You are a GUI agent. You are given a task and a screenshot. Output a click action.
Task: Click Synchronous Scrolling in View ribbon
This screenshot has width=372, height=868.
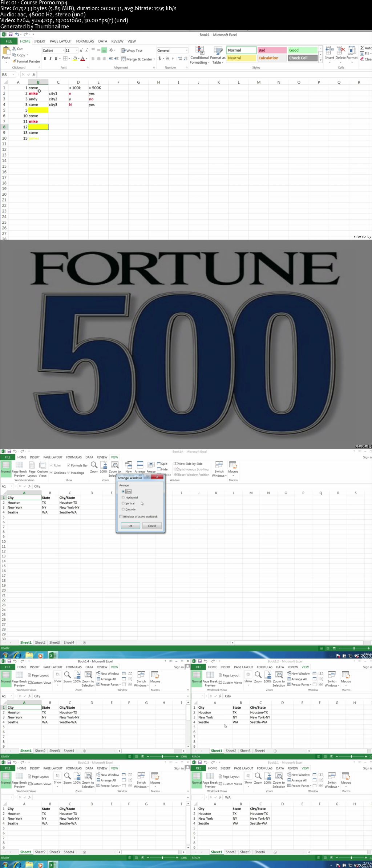click(191, 469)
